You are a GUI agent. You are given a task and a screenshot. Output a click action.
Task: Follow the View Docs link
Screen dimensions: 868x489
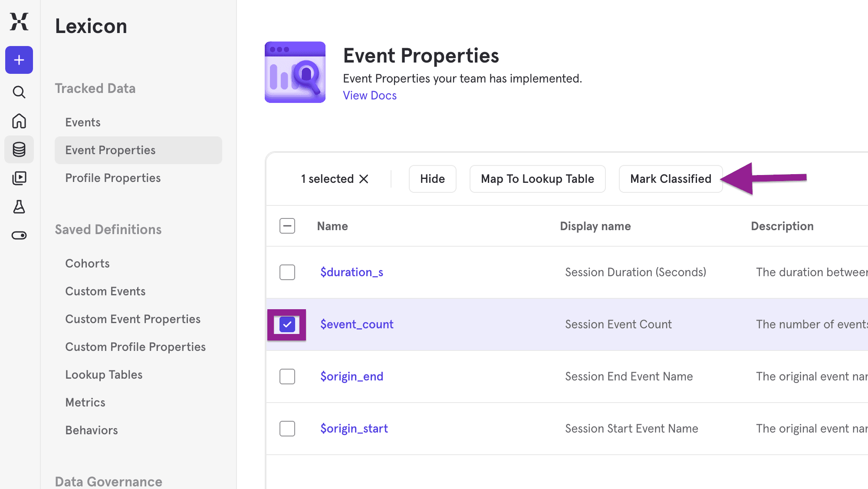pyautogui.click(x=370, y=96)
